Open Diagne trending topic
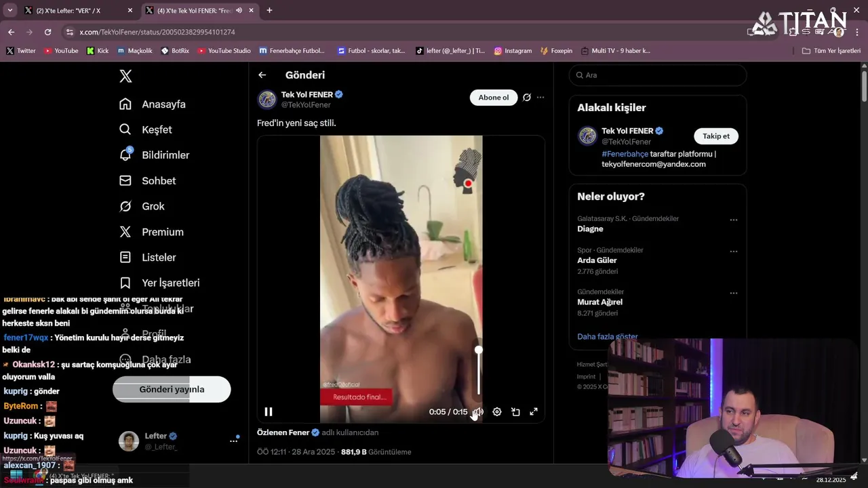Image resolution: width=868 pixels, height=488 pixels. (x=590, y=229)
